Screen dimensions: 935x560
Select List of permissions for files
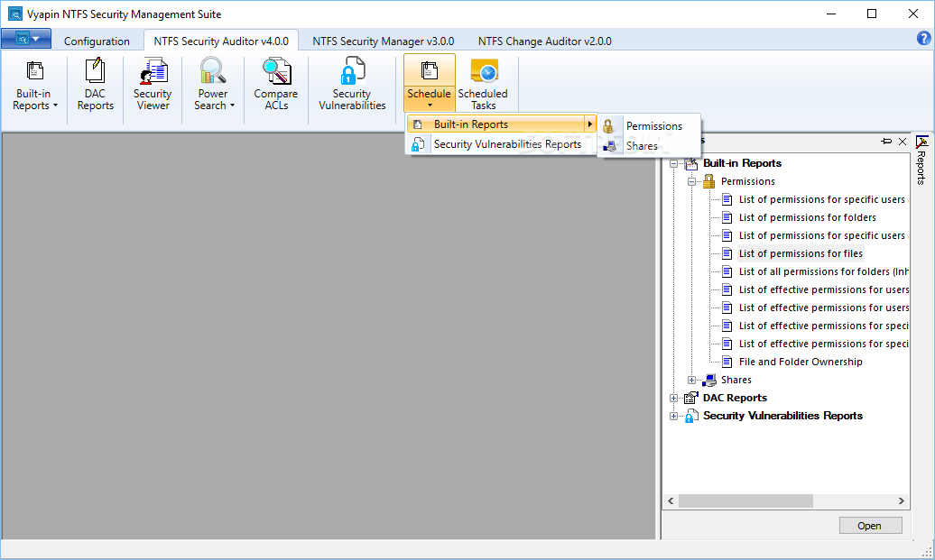click(801, 253)
